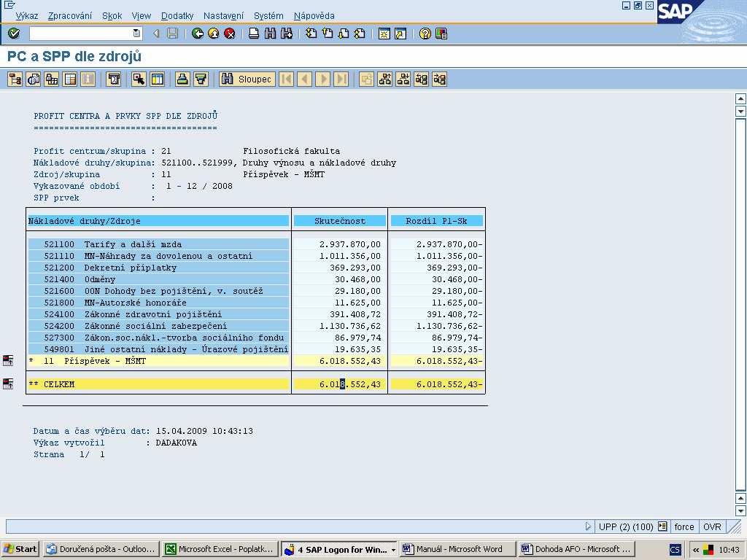Click the Create new session icon
Viewport: 747px width, 560px height.
(x=384, y=34)
